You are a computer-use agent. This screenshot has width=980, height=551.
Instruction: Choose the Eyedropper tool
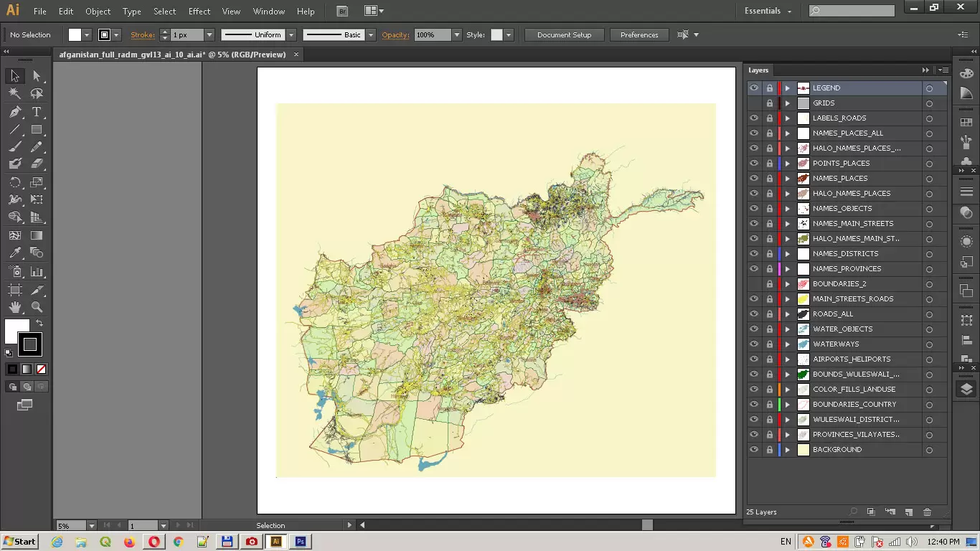point(15,253)
